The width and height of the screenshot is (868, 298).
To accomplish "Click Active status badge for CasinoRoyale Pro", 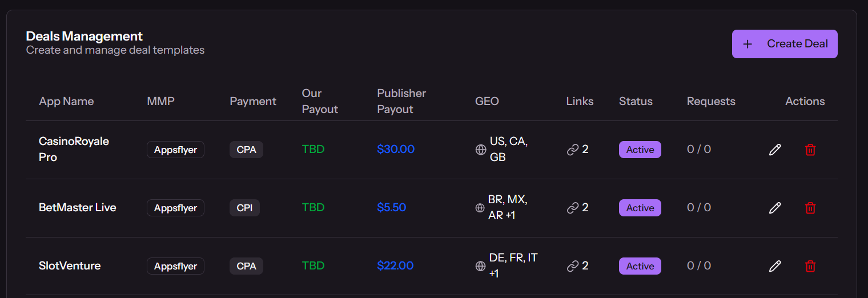I will point(640,150).
